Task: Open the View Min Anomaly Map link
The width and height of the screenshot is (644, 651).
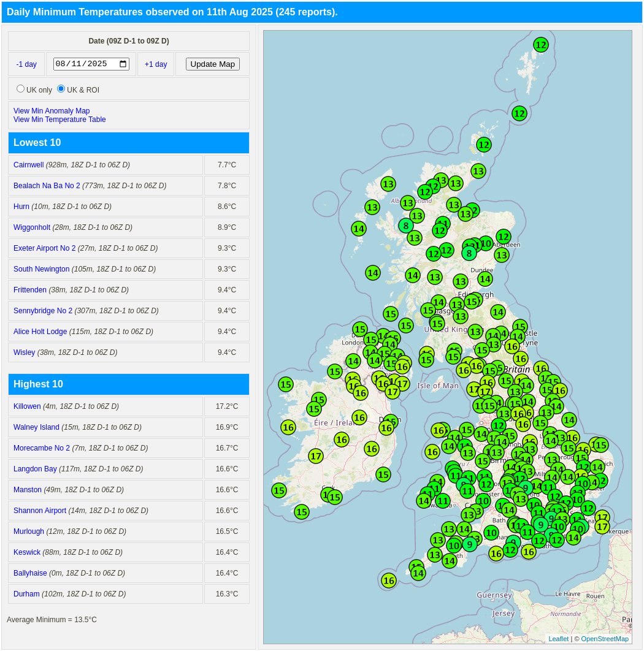Action: pos(52,111)
